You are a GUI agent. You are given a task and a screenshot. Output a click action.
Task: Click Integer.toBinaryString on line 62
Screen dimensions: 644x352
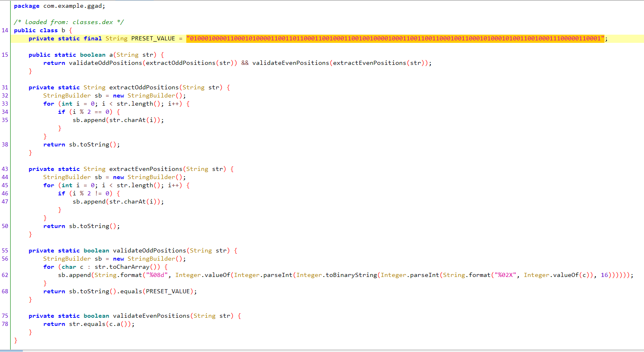click(337, 275)
